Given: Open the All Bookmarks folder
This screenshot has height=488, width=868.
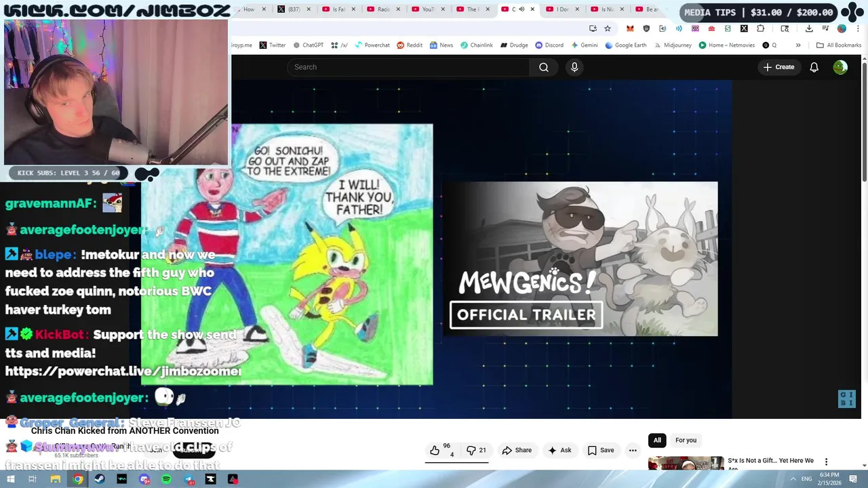Looking at the screenshot, I should pyautogui.click(x=839, y=45).
